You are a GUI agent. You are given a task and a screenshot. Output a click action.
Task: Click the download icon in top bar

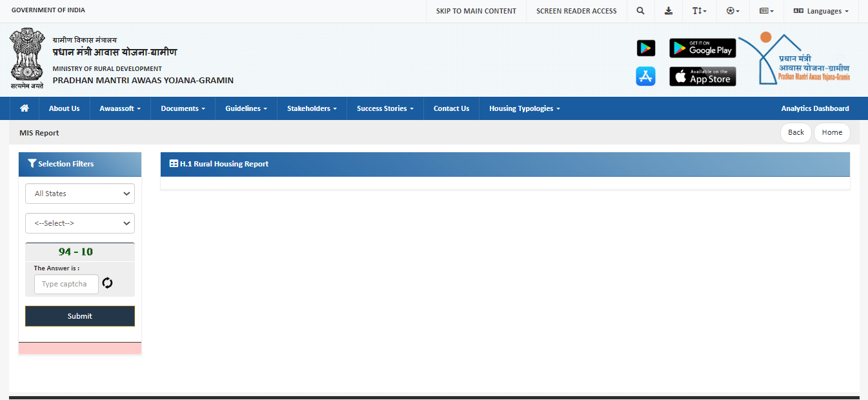669,11
